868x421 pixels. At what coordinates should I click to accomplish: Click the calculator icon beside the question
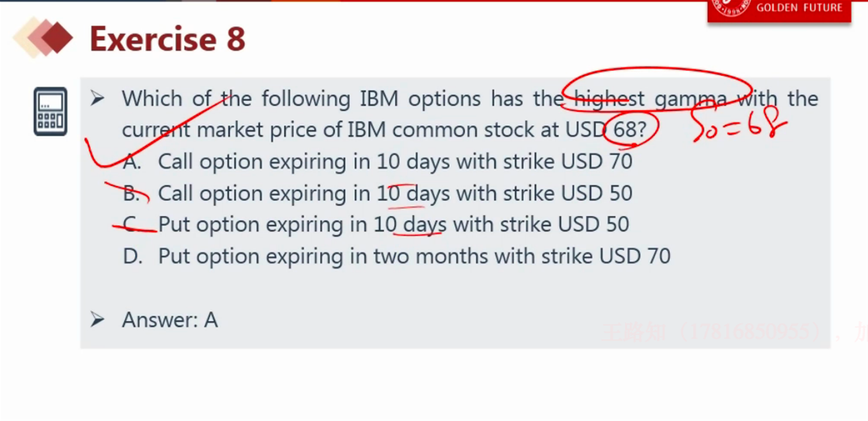pyautogui.click(x=50, y=111)
